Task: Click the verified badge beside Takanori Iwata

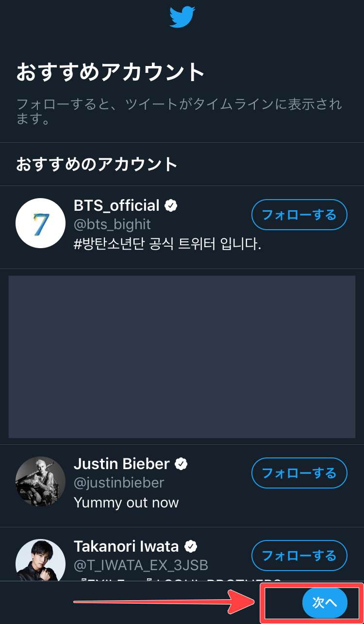Action: click(x=191, y=547)
